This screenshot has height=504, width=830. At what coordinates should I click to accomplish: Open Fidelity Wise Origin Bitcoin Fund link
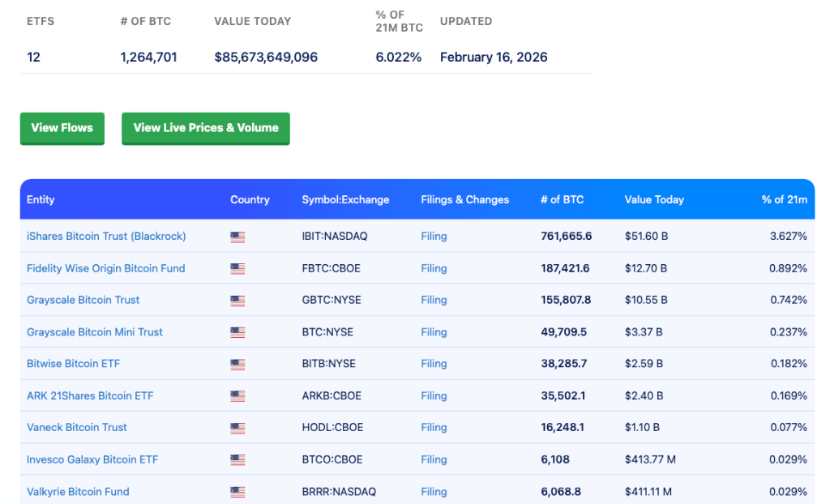[x=105, y=268]
